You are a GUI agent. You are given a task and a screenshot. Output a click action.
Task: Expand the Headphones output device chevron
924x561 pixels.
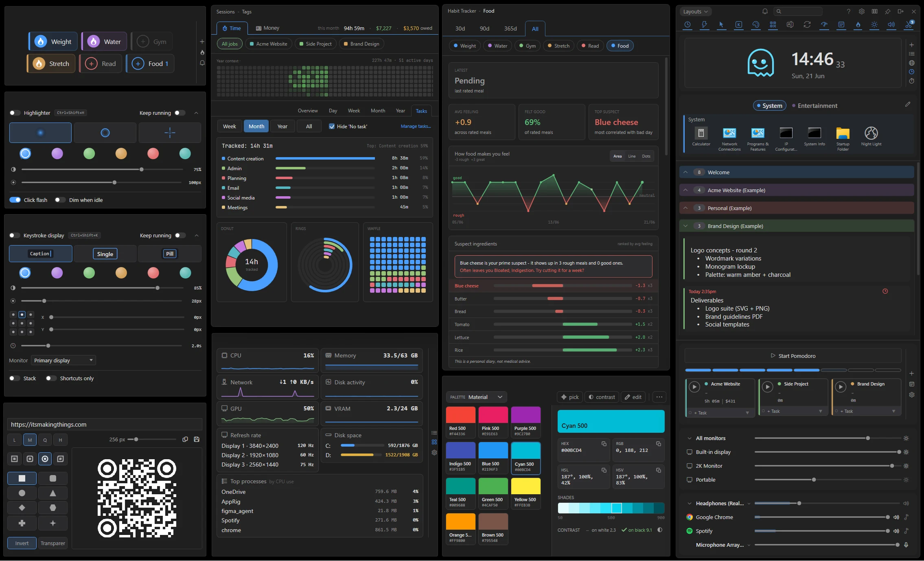pos(690,504)
